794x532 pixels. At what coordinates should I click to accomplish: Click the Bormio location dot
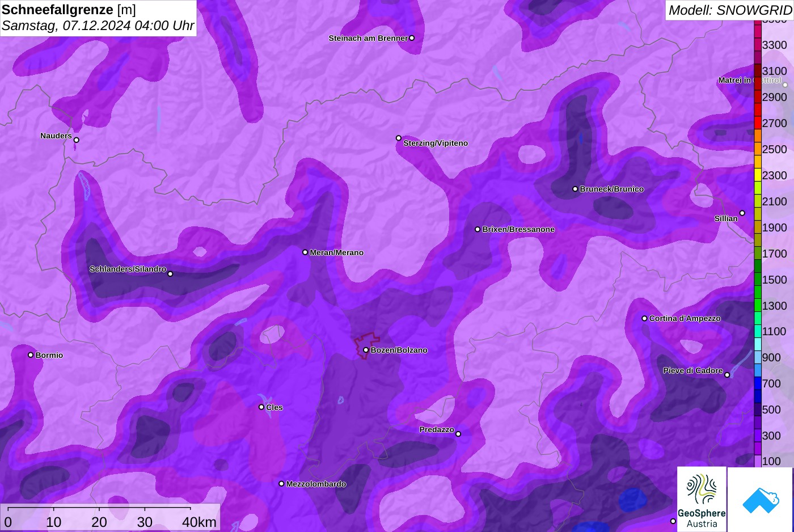click(31, 355)
